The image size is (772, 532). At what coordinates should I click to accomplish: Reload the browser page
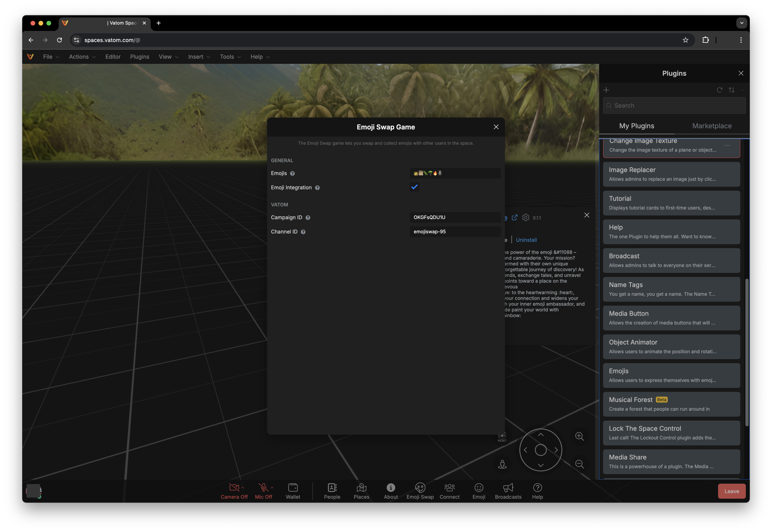tap(59, 40)
